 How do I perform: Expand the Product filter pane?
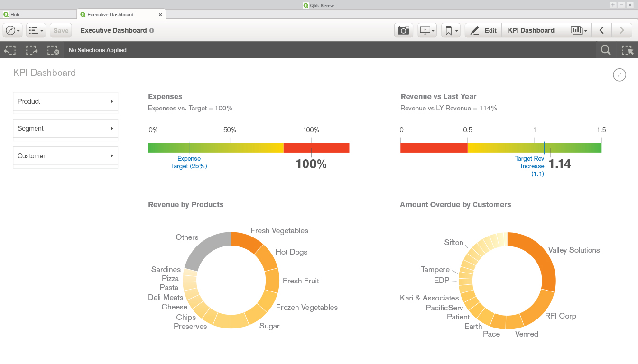click(65, 101)
